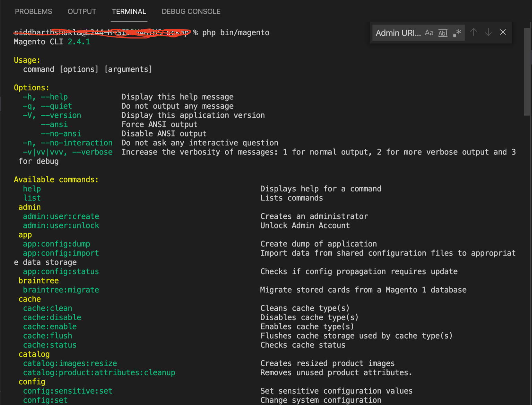
Task: Click the 'app:config:dump' command
Action: [56, 244]
